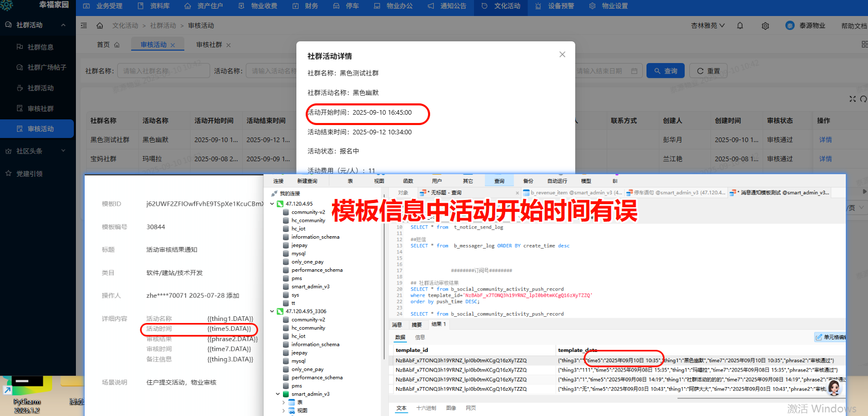The width and height of the screenshot is (868, 416).
Task: Click the 模型 toolbar item in Navicat
Action: point(586,181)
